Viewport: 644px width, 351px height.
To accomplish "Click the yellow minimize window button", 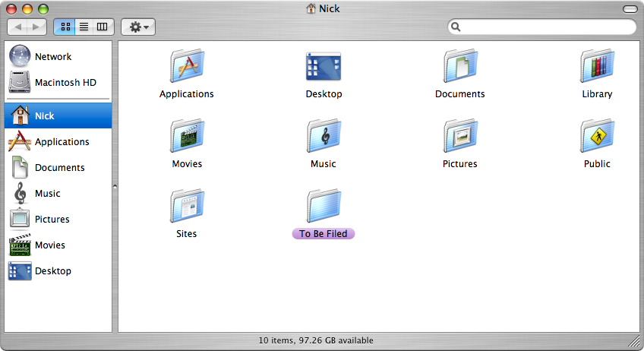I will click(x=27, y=9).
